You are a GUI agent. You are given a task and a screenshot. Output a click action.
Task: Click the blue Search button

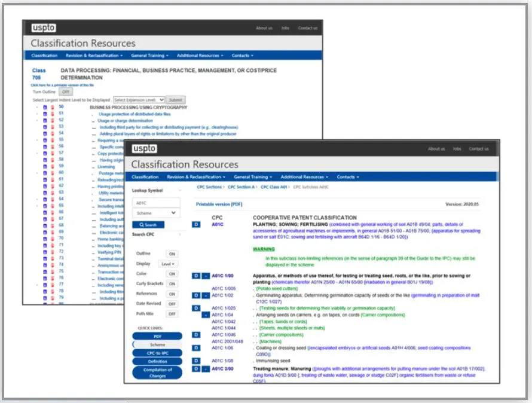point(148,225)
